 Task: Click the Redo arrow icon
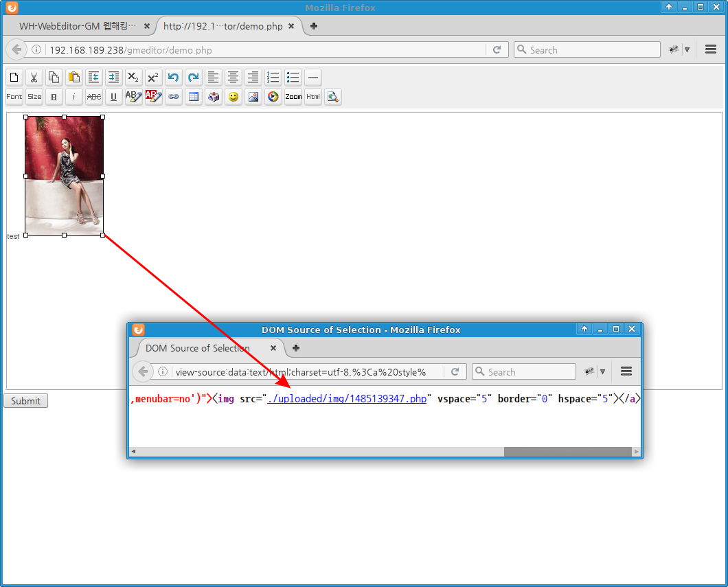(x=194, y=77)
